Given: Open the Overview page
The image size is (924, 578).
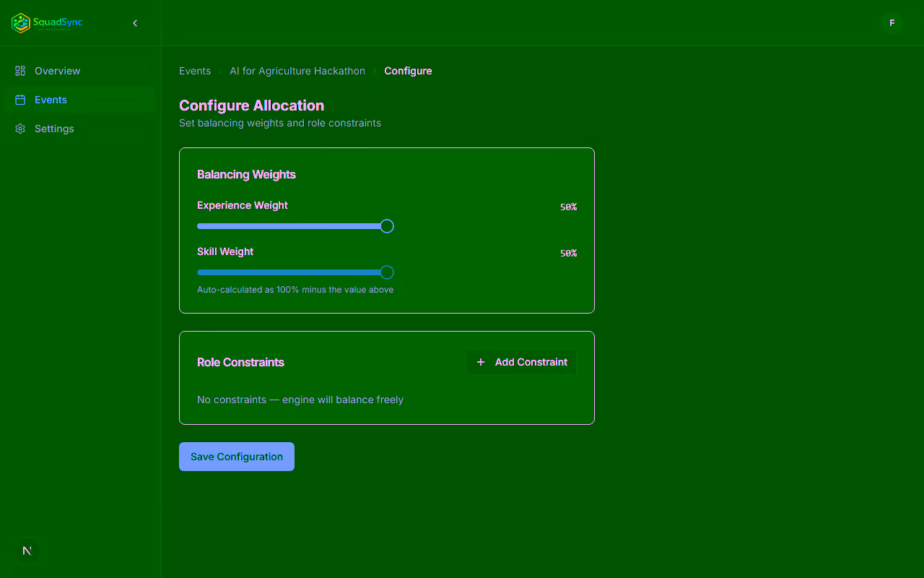Looking at the screenshot, I should click(x=79, y=71).
